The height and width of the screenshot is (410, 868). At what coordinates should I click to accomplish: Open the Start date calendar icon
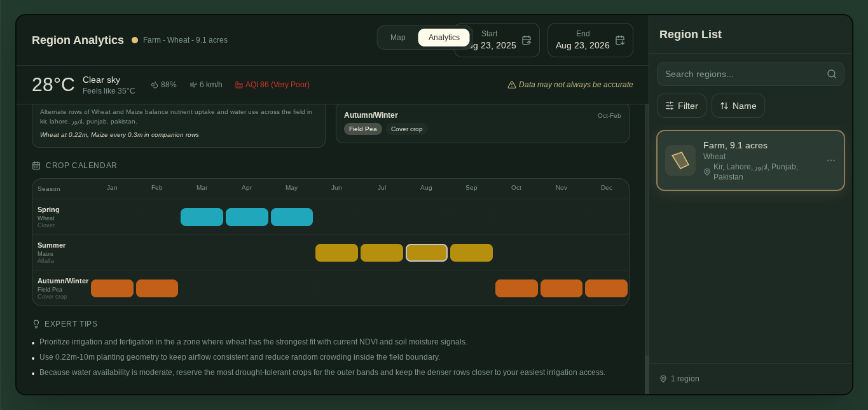pyautogui.click(x=527, y=40)
